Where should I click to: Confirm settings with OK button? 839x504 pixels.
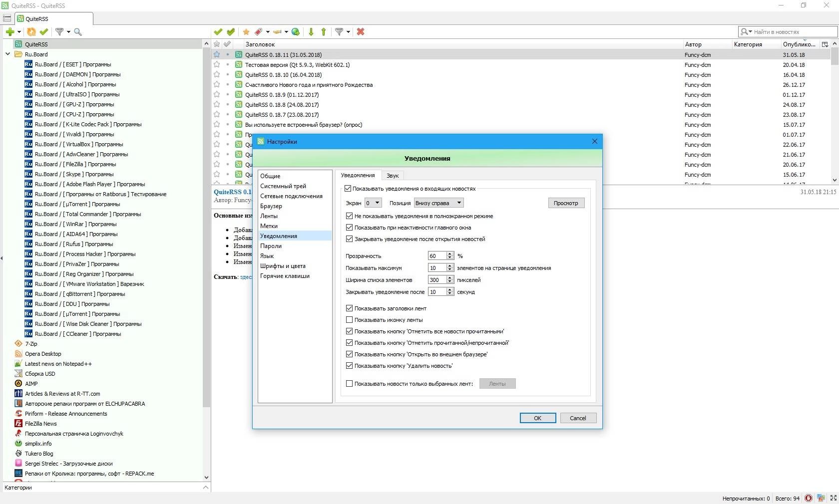pyautogui.click(x=538, y=418)
